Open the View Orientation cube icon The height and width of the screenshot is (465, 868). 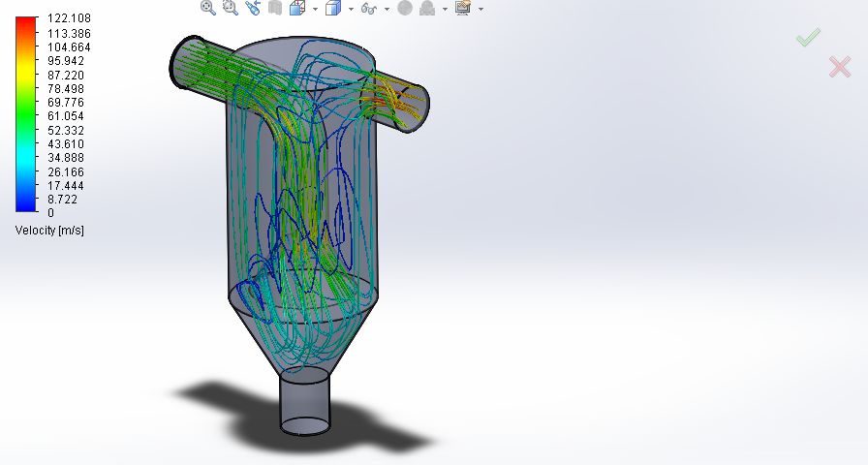click(x=297, y=7)
